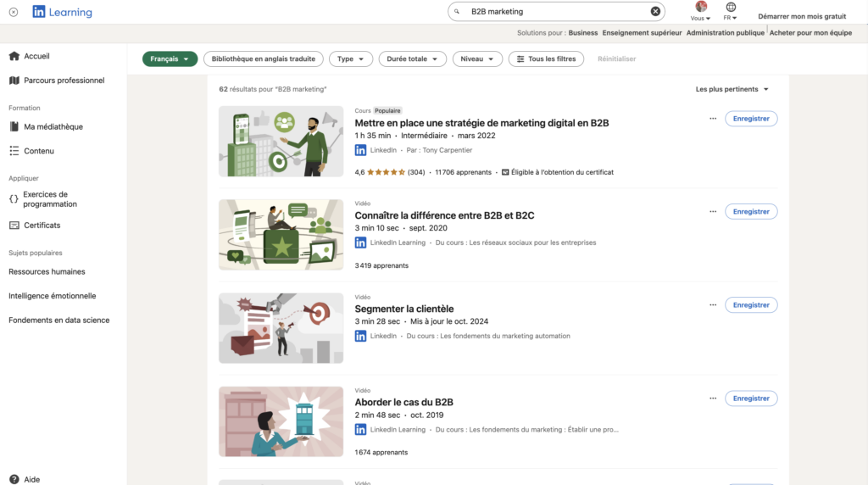Open the Aborder le cas du B2B thumbnail
Viewport: 868px width, 485px height.
point(281,421)
